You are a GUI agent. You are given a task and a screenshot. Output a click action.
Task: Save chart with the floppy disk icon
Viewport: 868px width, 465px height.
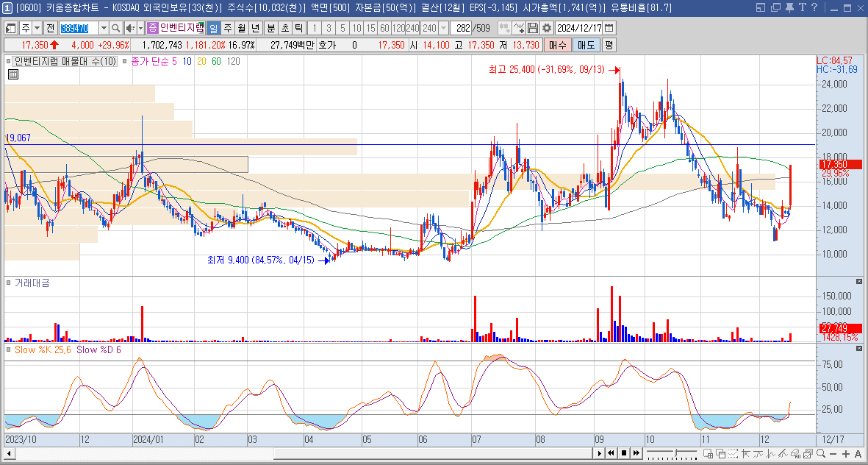click(x=533, y=28)
